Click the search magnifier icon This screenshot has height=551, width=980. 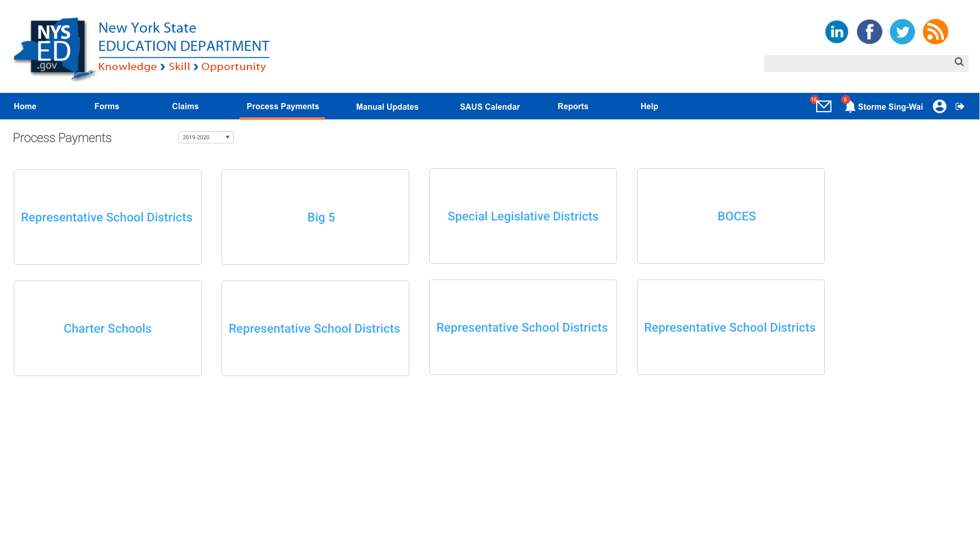(x=959, y=62)
